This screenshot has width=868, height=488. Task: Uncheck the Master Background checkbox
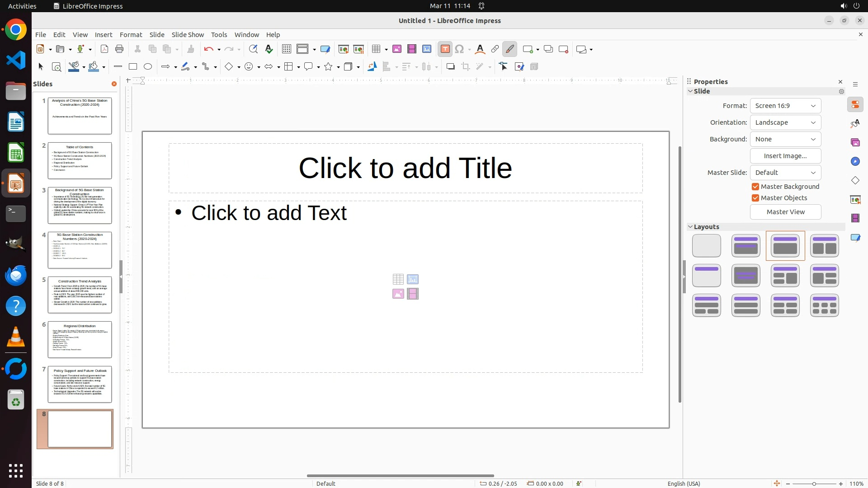pos(755,187)
